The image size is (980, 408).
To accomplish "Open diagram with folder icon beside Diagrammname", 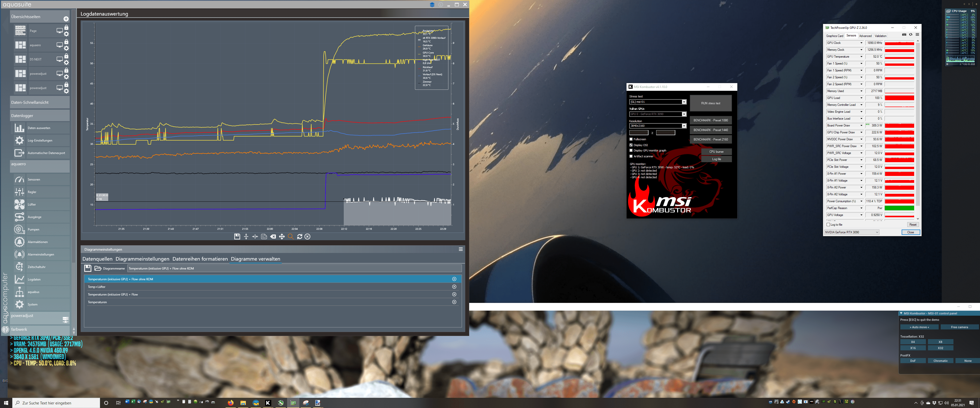I will tap(98, 268).
